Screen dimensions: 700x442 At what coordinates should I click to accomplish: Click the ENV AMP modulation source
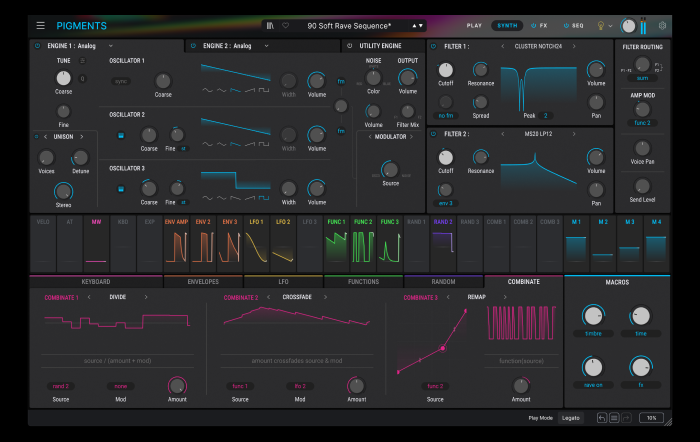point(176,244)
